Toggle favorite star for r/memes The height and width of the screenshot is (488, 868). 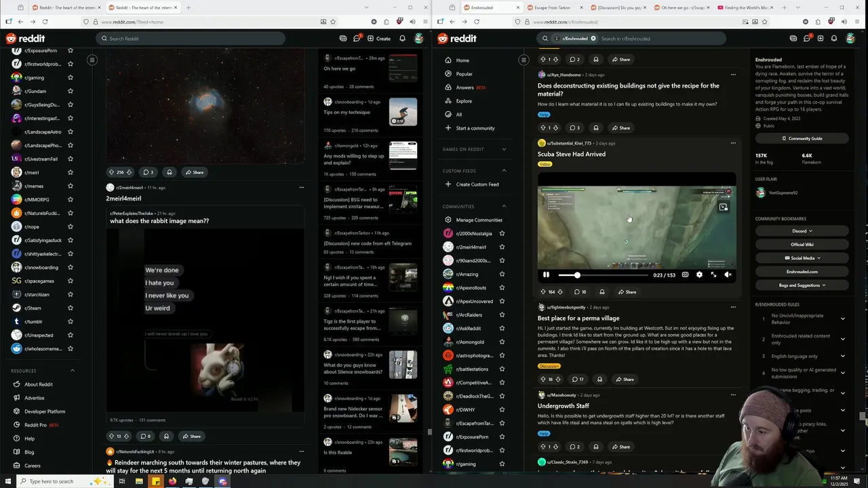point(70,186)
